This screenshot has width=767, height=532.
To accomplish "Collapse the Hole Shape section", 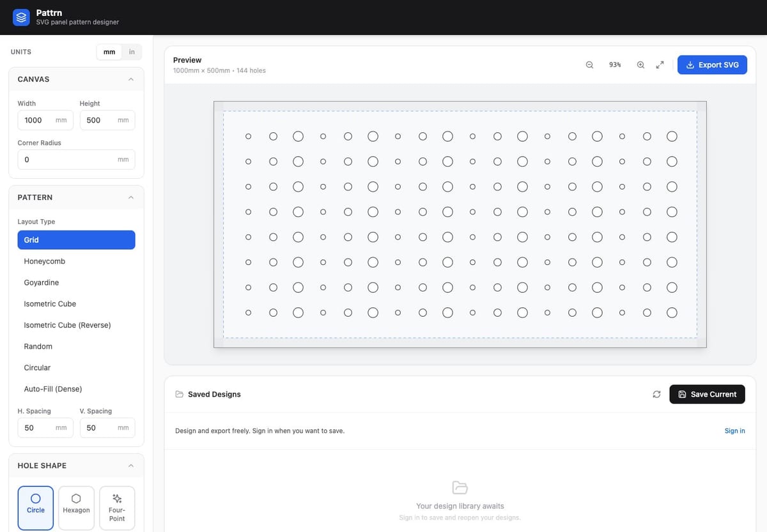I will point(131,466).
